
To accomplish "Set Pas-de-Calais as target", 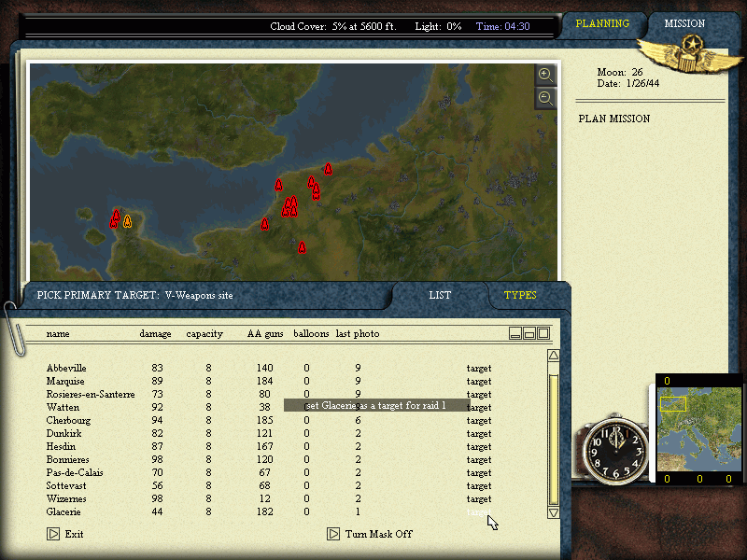I will [479, 473].
